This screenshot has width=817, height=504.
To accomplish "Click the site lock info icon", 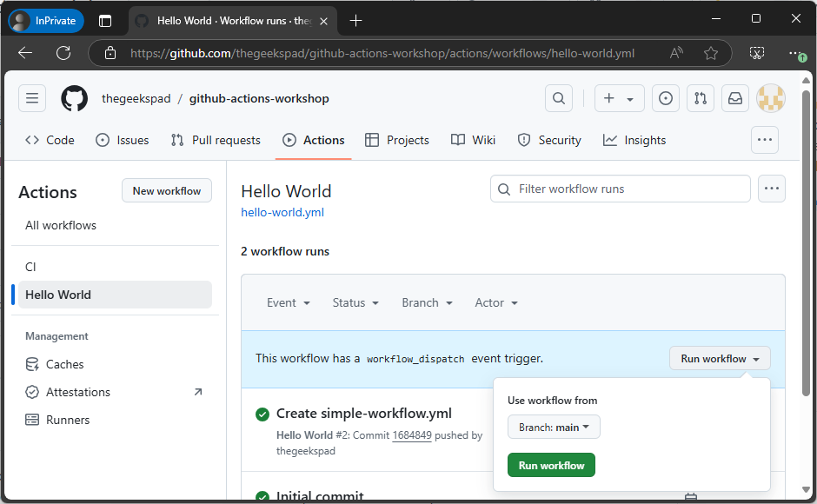I will pyautogui.click(x=110, y=53).
